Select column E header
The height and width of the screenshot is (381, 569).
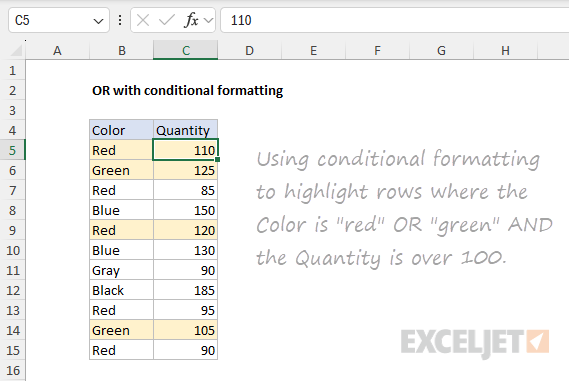(314, 50)
